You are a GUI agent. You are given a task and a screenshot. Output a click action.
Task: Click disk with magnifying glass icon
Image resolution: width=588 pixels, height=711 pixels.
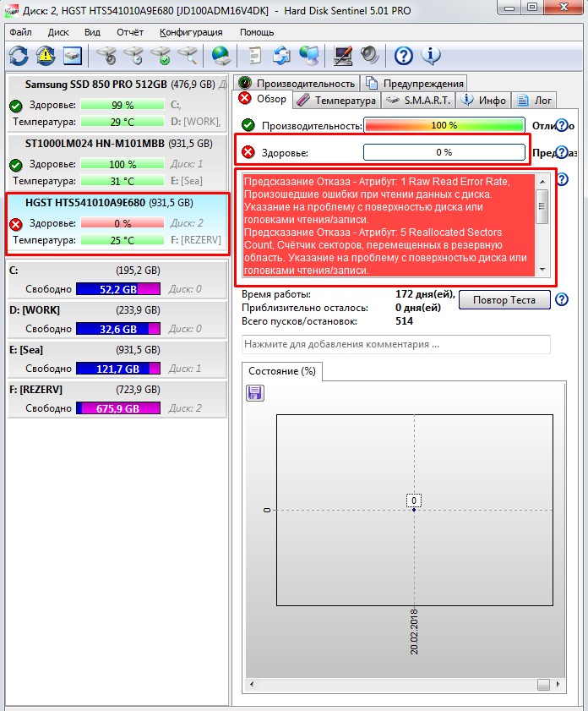(x=188, y=56)
